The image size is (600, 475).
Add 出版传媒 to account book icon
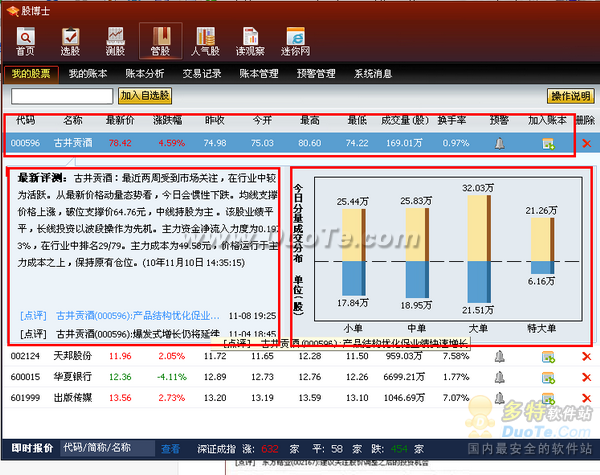point(548,398)
